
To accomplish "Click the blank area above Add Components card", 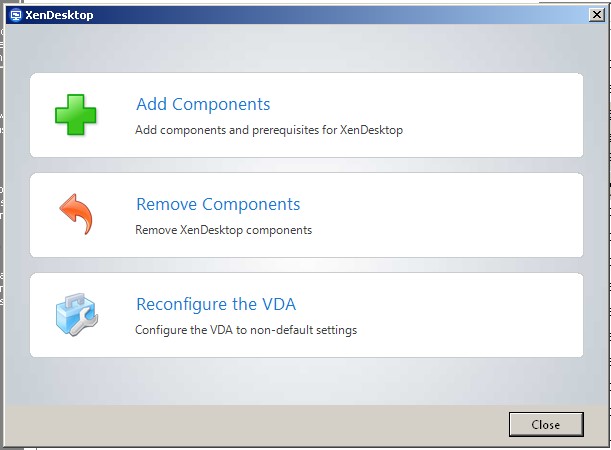I will tap(300, 50).
